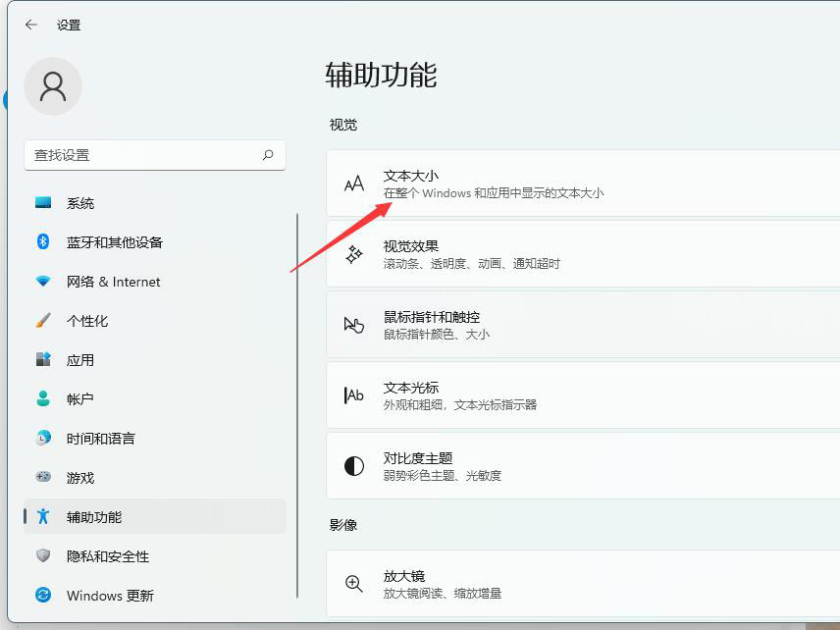Select 辅助功能 in the sidebar
Image resolution: width=840 pixels, height=630 pixels.
[93, 517]
